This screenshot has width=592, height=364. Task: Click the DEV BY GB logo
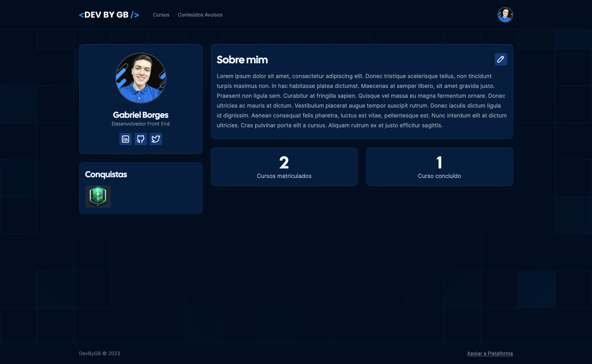click(109, 14)
